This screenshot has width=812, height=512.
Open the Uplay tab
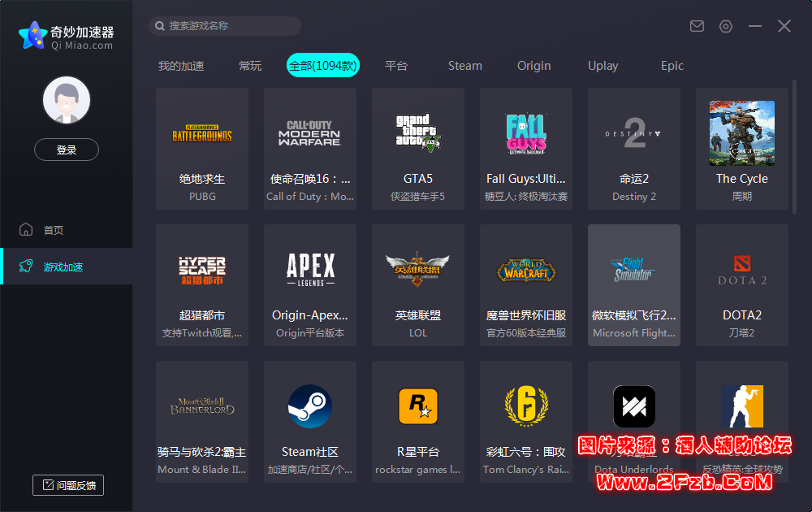coord(603,66)
